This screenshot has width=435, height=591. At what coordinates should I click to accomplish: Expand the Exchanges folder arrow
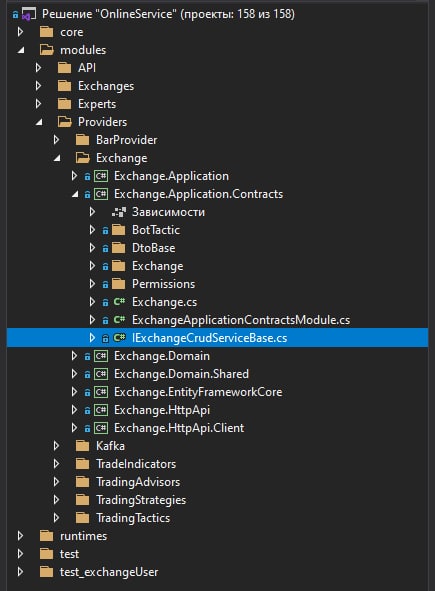pyautogui.click(x=38, y=86)
